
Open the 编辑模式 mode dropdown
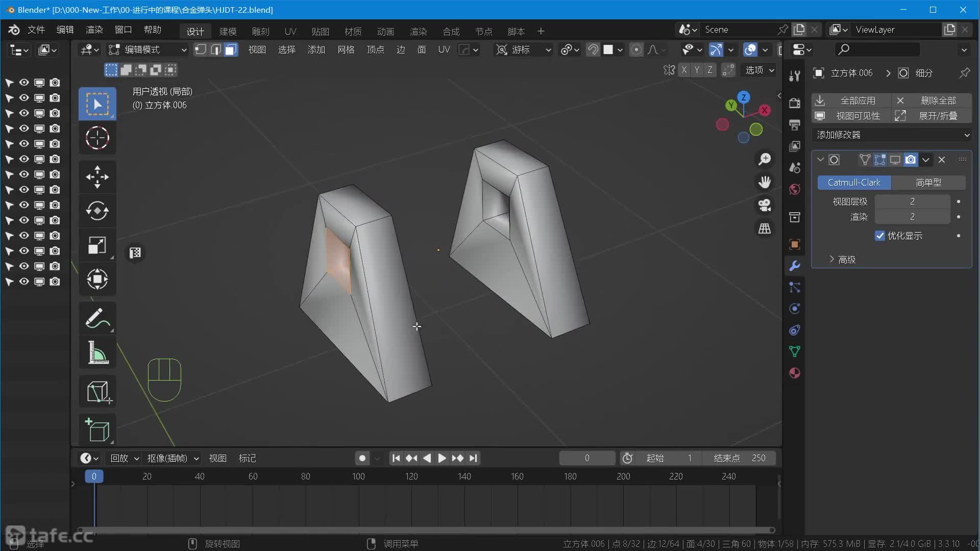(148, 49)
